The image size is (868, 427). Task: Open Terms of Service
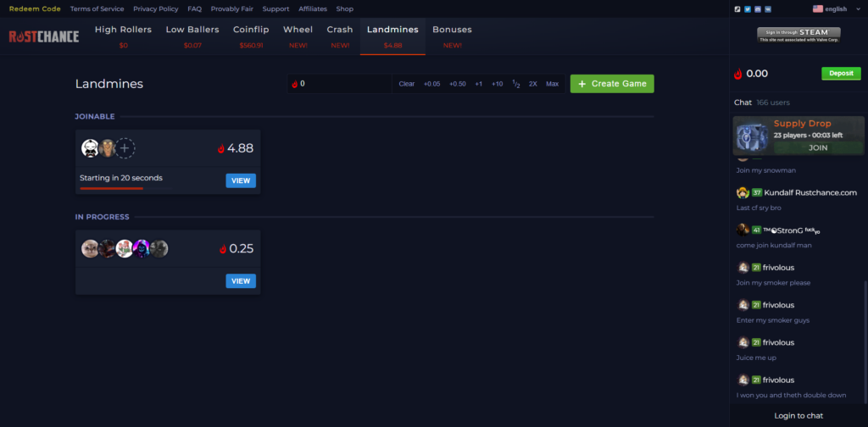(97, 8)
